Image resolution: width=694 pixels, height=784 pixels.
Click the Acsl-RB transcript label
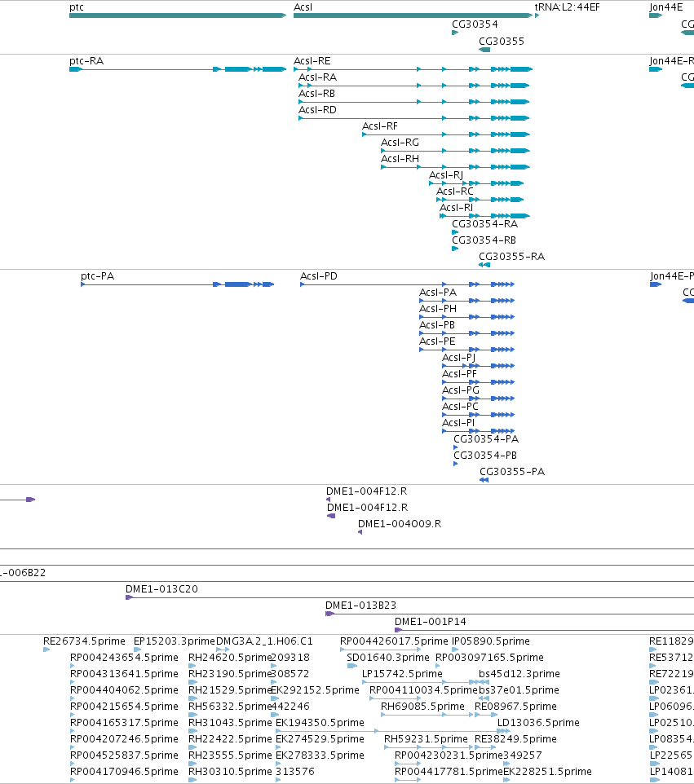point(316,94)
